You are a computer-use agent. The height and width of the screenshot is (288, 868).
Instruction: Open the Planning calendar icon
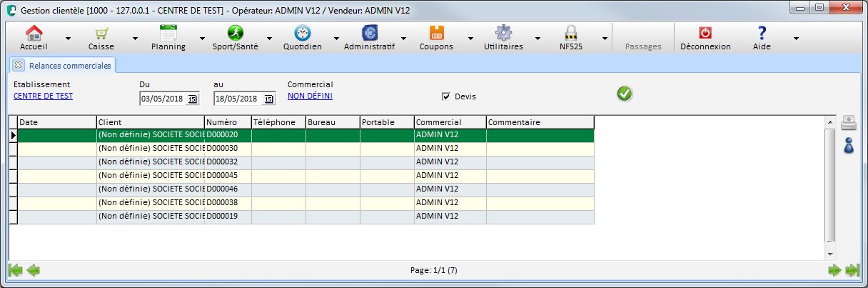(x=168, y=33)
